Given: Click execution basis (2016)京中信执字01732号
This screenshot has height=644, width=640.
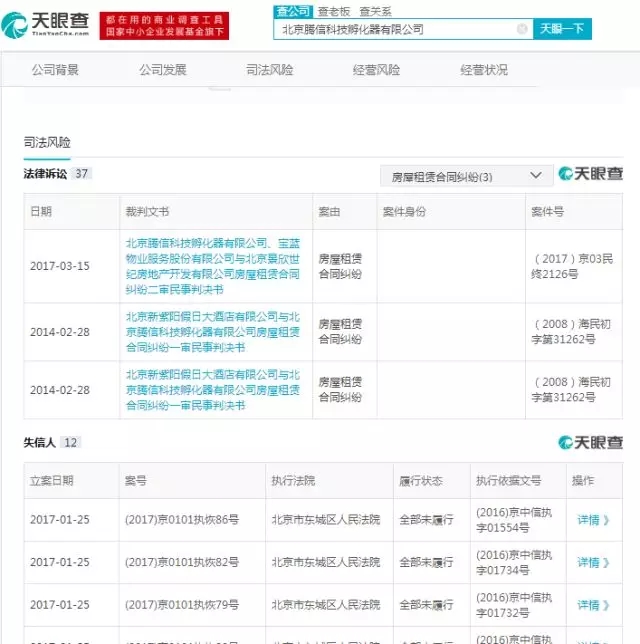Looking at the screenshot, I should (x=513, y=605).
